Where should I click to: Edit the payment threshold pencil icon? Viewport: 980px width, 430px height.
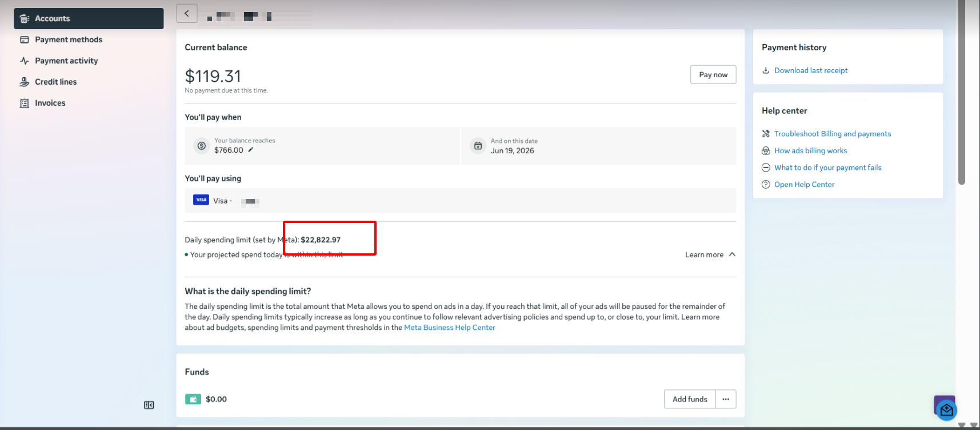click(x=250, y=150)
